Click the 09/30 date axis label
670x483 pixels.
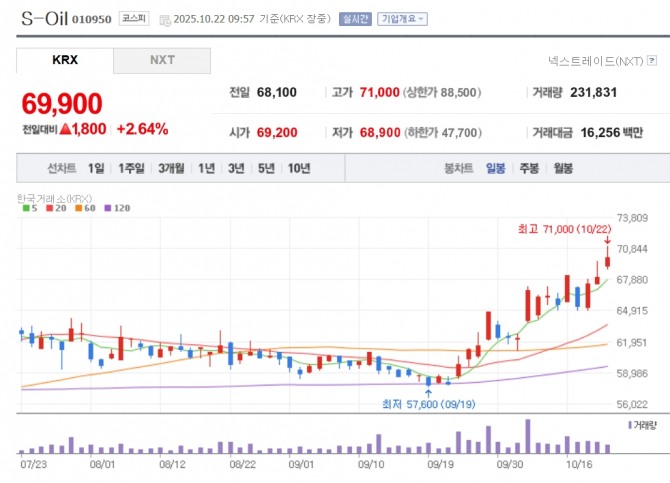(x=509, y=464)
